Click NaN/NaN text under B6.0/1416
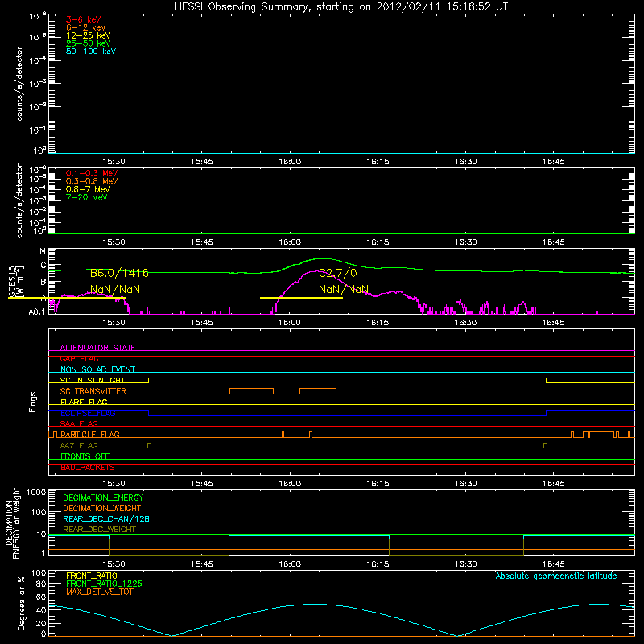 (x=115, y=289)
